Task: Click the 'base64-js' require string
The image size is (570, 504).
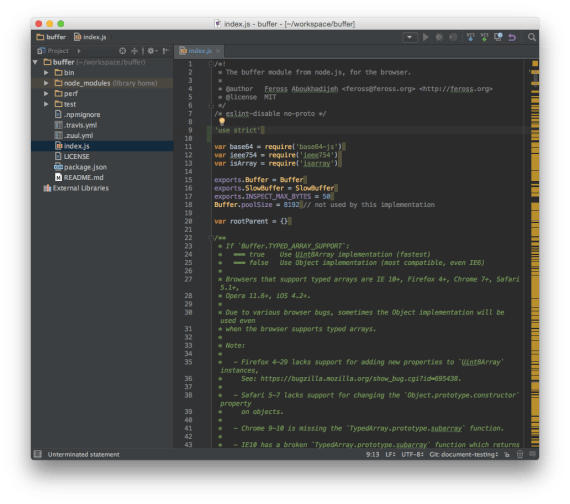Action: (x=318, y=147)
